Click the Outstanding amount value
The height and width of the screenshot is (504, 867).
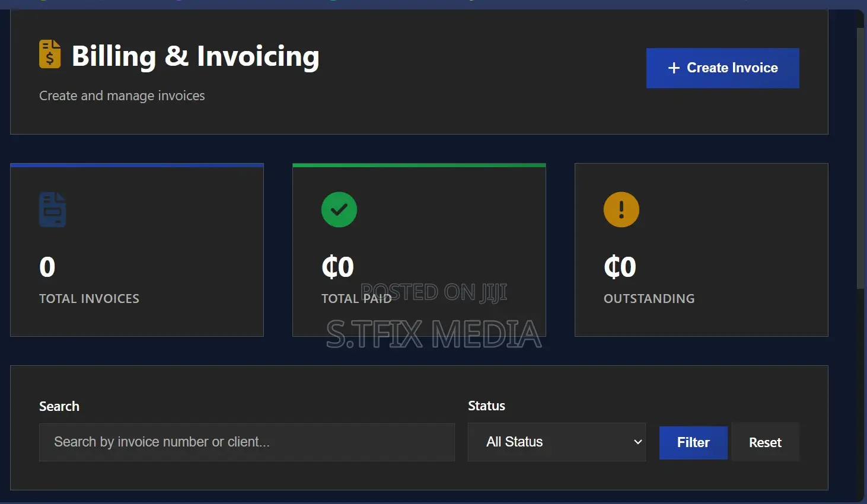[620, 267]
